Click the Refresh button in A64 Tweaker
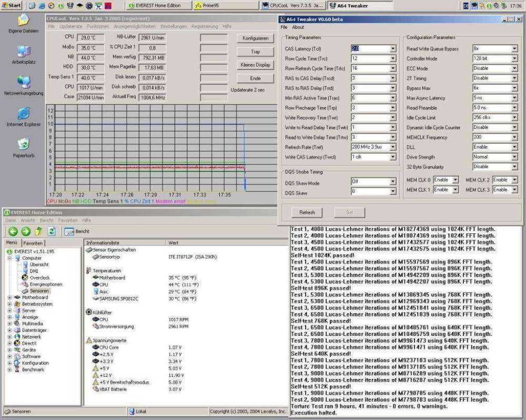 click(307, 212)
